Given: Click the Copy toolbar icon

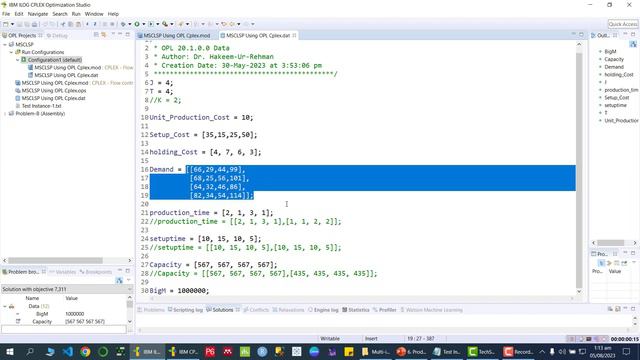Looking at the screenshot, I should 71,24.
